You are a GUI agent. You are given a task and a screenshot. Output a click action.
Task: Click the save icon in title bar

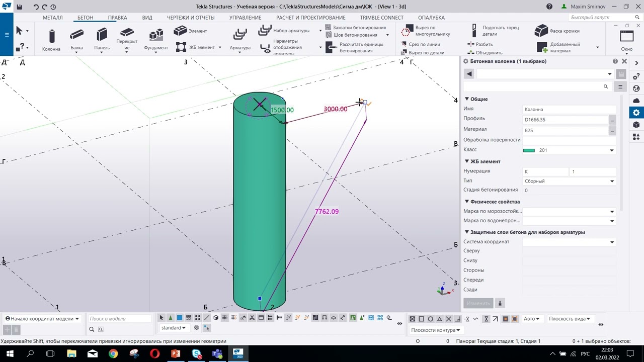[19, 7]
